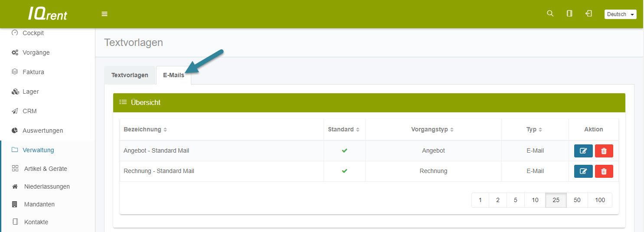Viewport: 644px width, 232px height.
Task: Open the search magnifier icon
Action: click(x=550, y=13)
